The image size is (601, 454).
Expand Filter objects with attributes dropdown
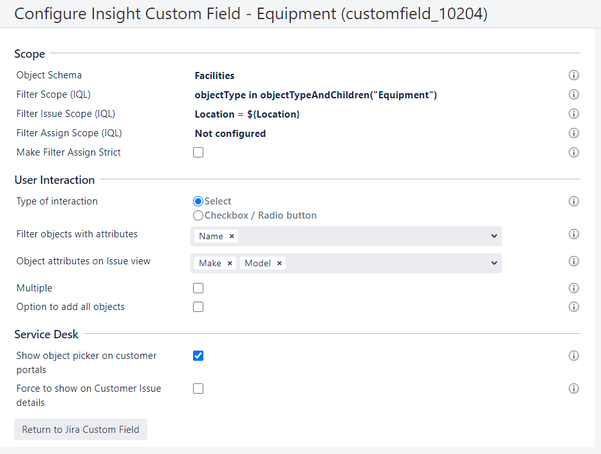494,236
